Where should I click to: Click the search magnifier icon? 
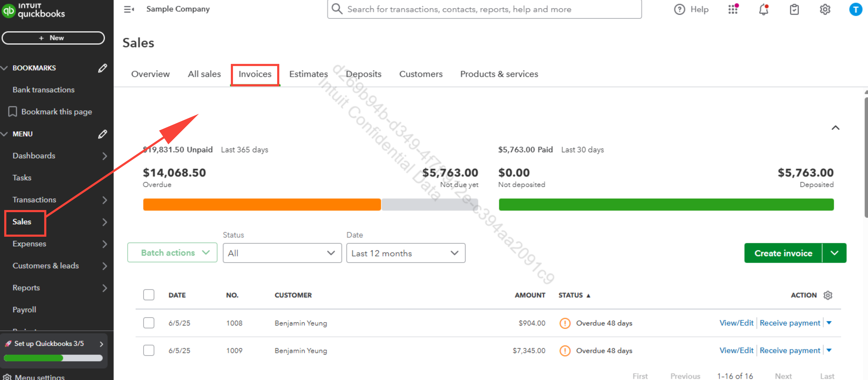coord(337,9)
